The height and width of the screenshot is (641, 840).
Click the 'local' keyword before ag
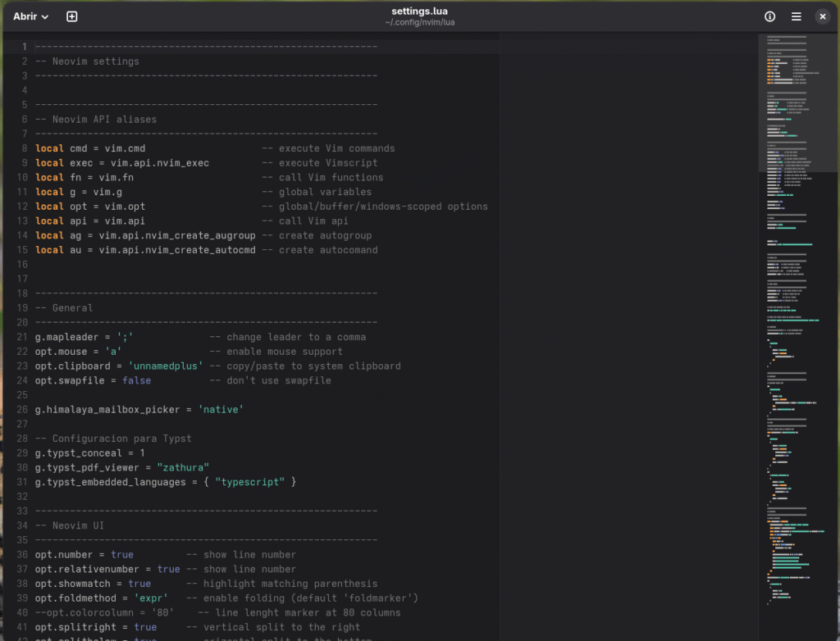(49, 236)
